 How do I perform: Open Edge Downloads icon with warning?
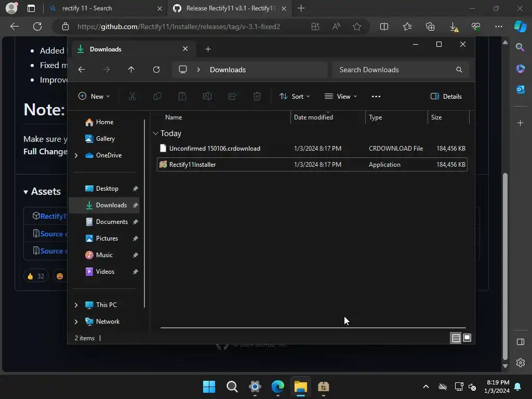click(x=454, y=26)
